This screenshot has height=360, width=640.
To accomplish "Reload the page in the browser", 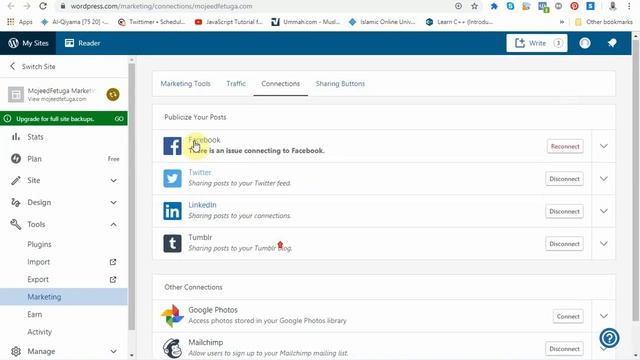I will 43,6.
